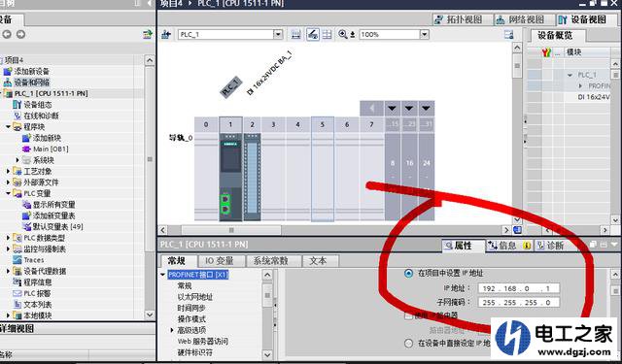The width and height of the screenshot is (622, 364).
Task: Open 默认变量表 [49]
Action: [58, 226]
